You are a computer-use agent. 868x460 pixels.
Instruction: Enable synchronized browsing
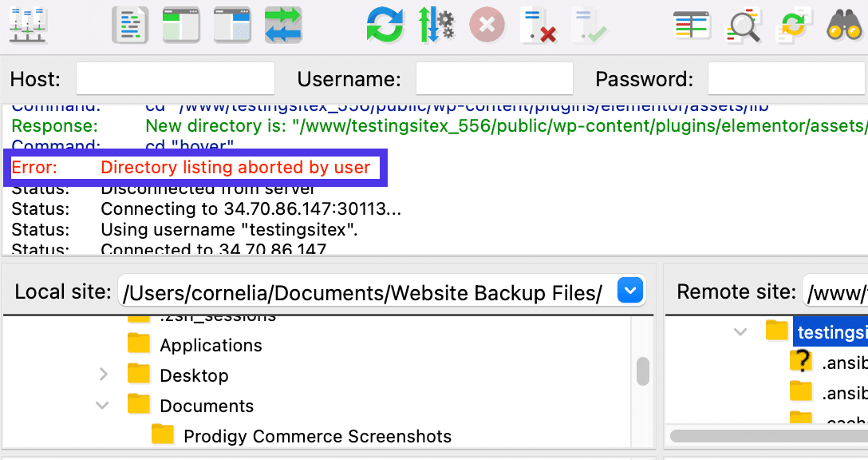pyautogui.click(x=794, y=25)
